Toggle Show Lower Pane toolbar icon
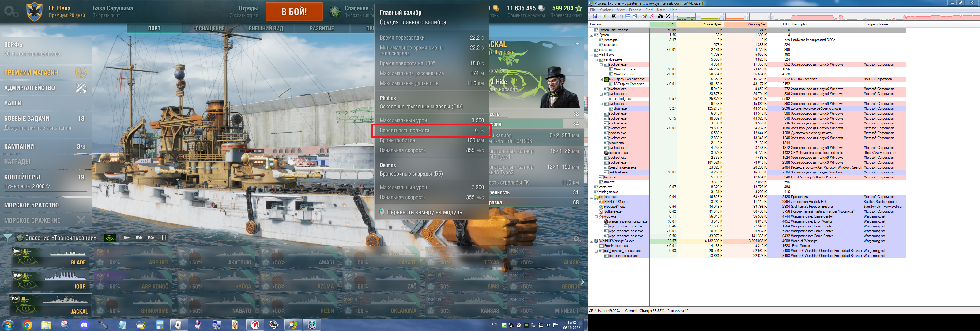Screen dimensions: 980x331 (628, 16)
